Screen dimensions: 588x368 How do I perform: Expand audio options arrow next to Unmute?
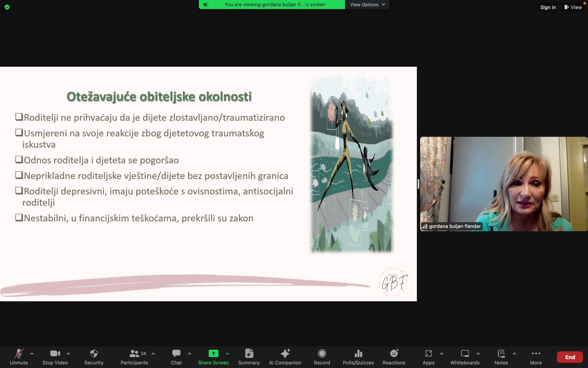[x=32, y=354]
